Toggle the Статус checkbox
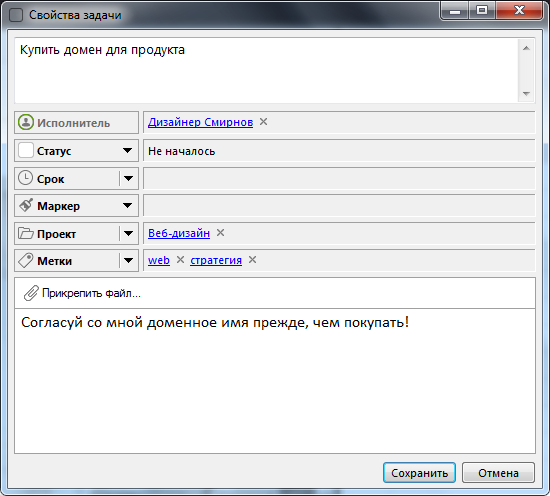550x496 pixels. tap(26, 150)
